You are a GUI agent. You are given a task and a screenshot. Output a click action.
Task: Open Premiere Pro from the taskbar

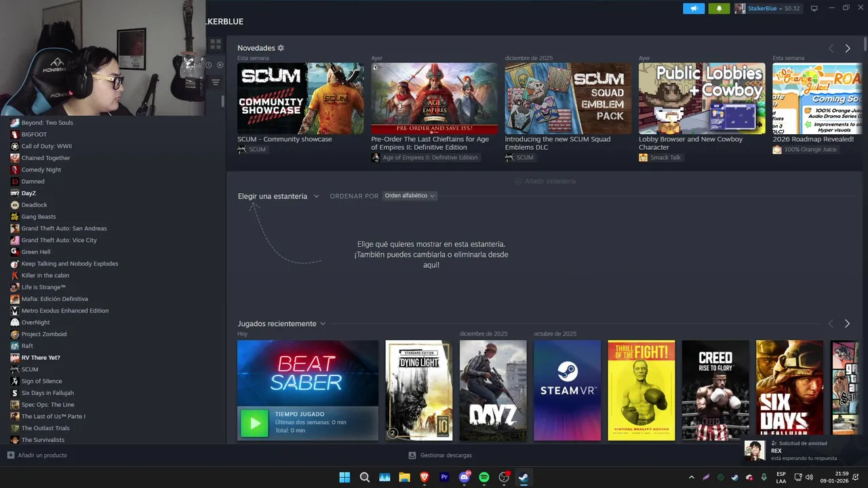coord(444,477)
